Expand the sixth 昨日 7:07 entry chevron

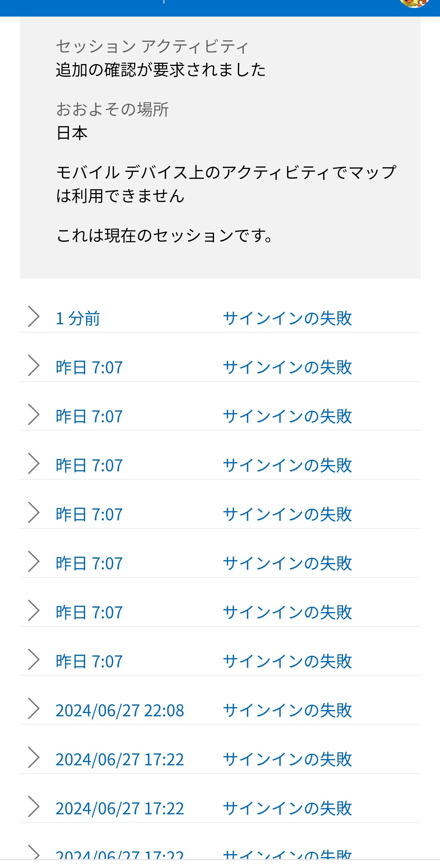(x=34, y=611)
